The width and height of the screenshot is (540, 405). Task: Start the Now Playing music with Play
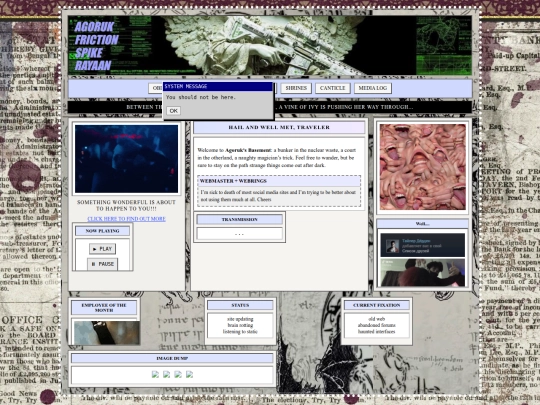[x=102, y=249]
